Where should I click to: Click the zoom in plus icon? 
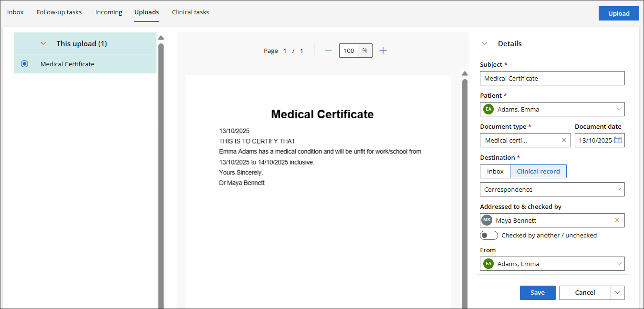[x=383, y=51]
